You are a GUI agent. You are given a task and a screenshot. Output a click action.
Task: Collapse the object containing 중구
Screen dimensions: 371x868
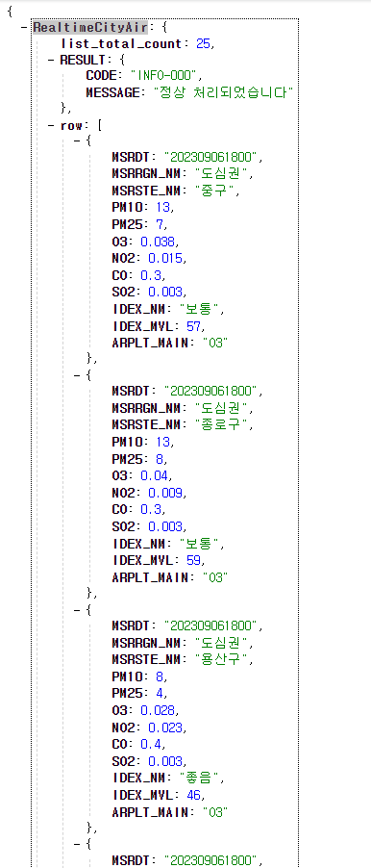point(77,141)
